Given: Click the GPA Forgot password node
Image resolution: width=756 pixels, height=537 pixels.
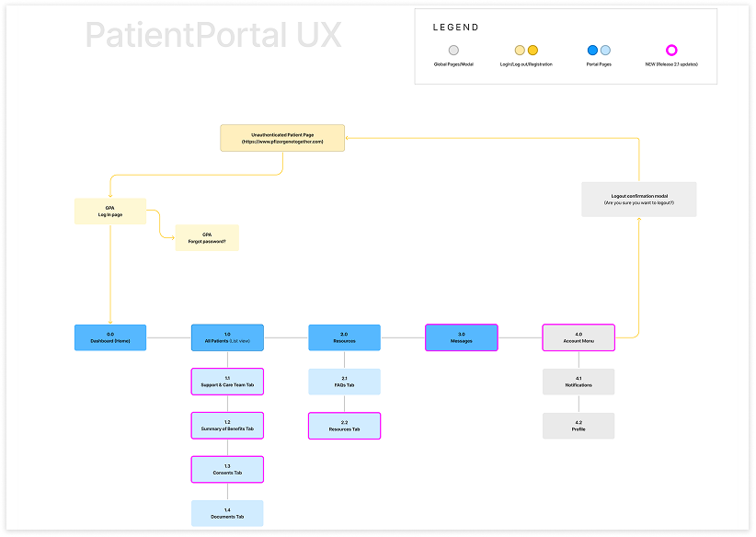Looking at the screenshot, I should 207,237.
